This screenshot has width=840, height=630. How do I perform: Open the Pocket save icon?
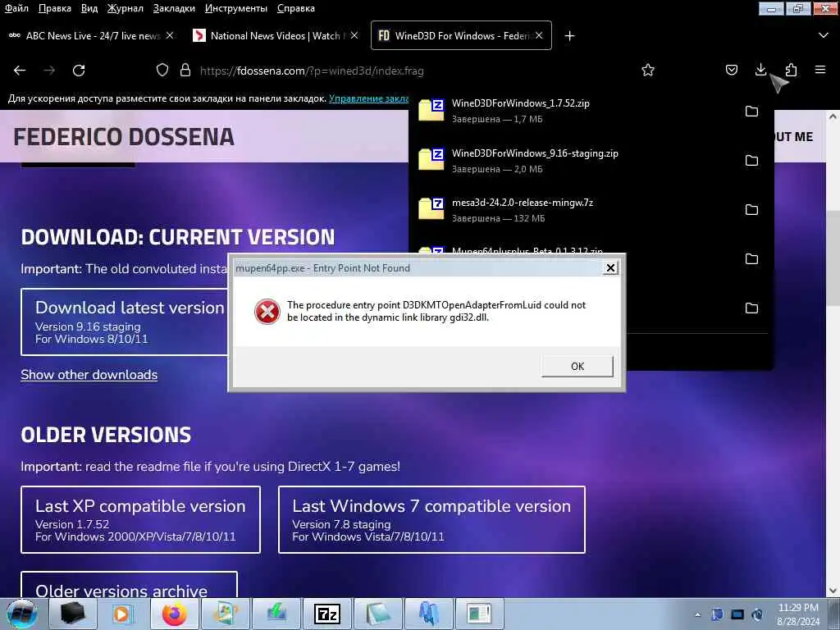pos(732,71)
